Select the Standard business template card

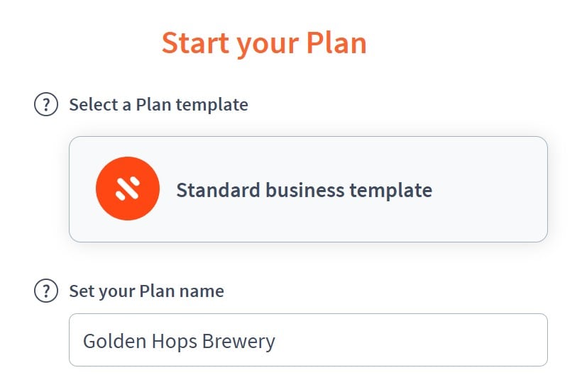pos(308,189)
